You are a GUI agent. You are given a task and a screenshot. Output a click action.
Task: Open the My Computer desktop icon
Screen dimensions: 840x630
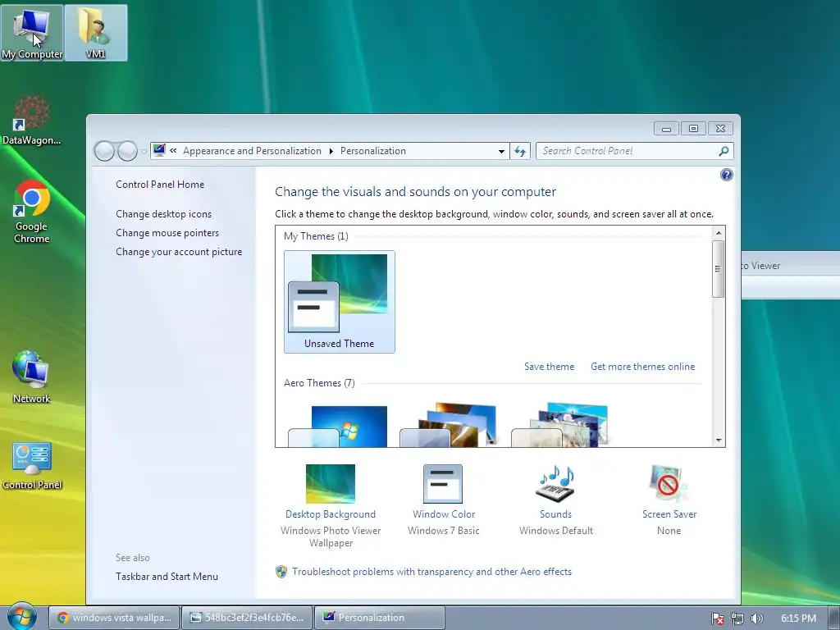coord(32,33)
